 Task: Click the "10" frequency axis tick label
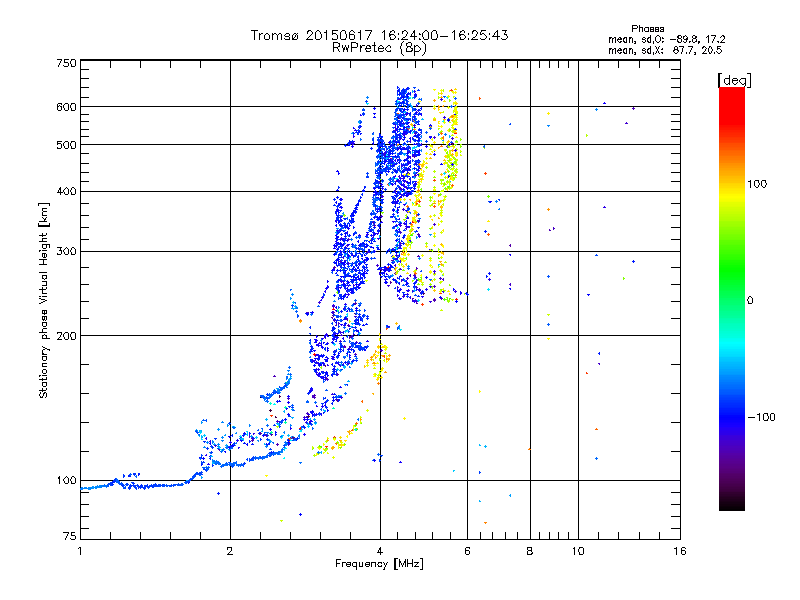pos(578,551)
